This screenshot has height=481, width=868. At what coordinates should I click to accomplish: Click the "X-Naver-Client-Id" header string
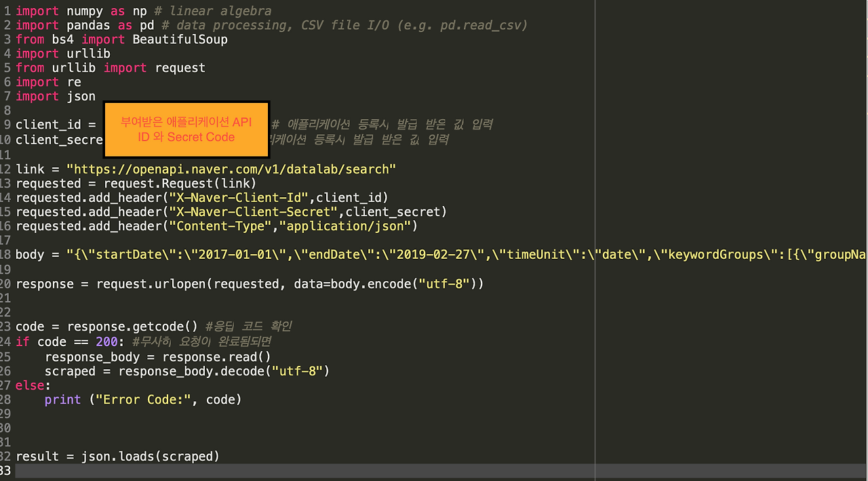239,197
